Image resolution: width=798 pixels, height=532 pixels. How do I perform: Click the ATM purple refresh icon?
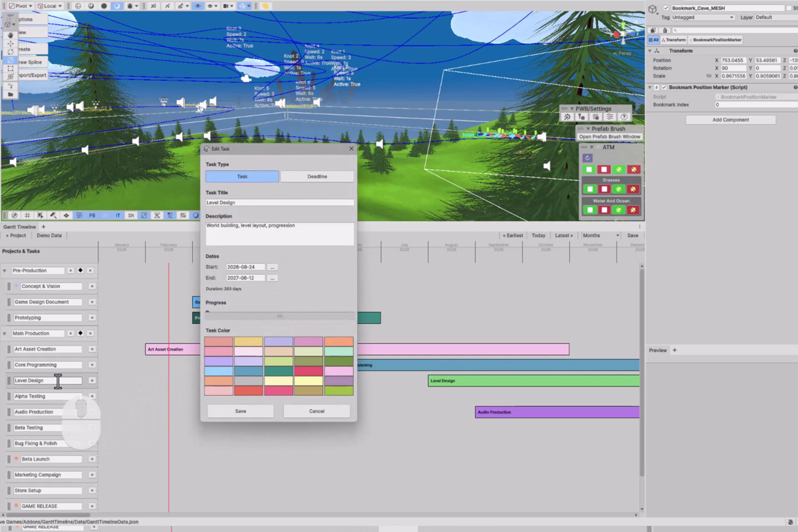point(587,158)
